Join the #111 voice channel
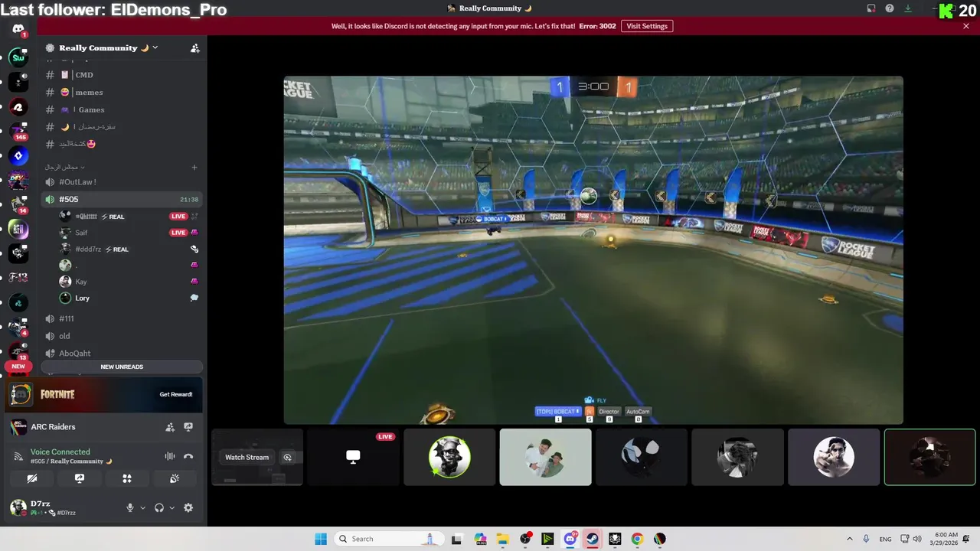 point(122,318)
